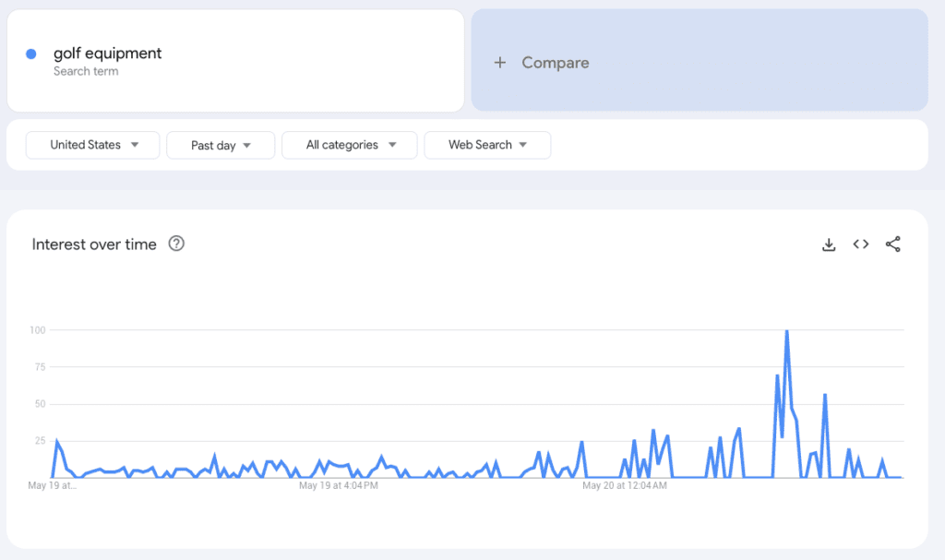Download the Interest over time CSV
The width and height of the screenshot is (945, 560).
[829, 244]
